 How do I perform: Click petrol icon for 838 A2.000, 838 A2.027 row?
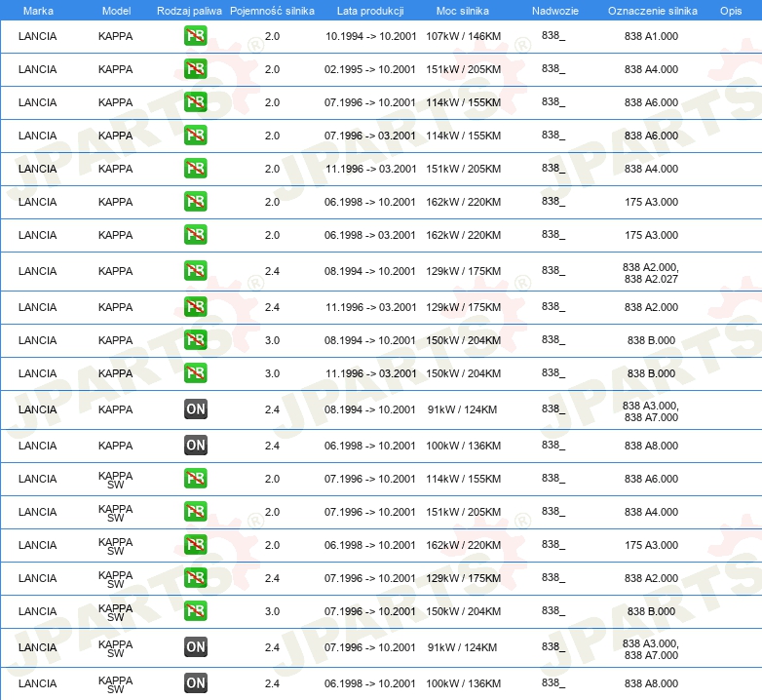195,271
